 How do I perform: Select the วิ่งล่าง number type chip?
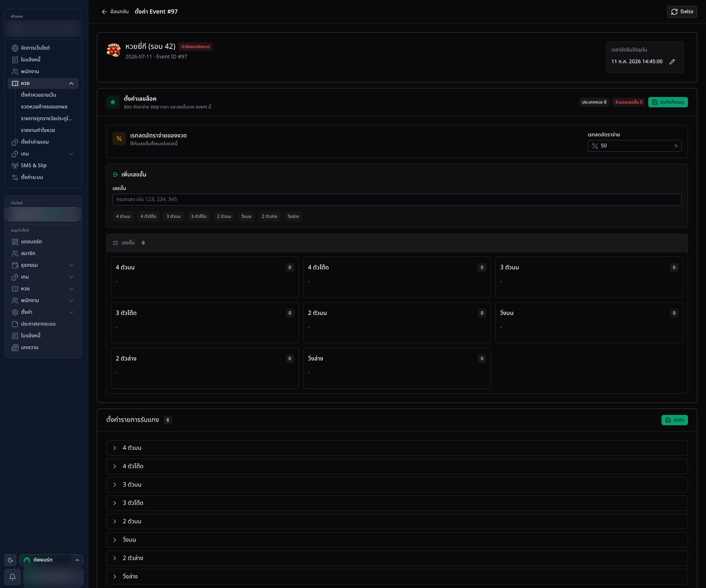tap(293, 216)
